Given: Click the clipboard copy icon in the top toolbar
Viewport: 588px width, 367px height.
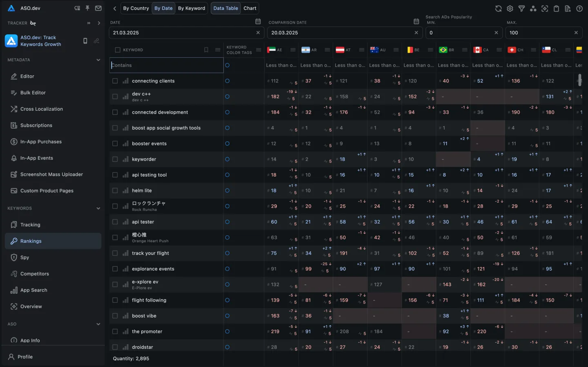Looking at the screenshot, I should 556,9.
